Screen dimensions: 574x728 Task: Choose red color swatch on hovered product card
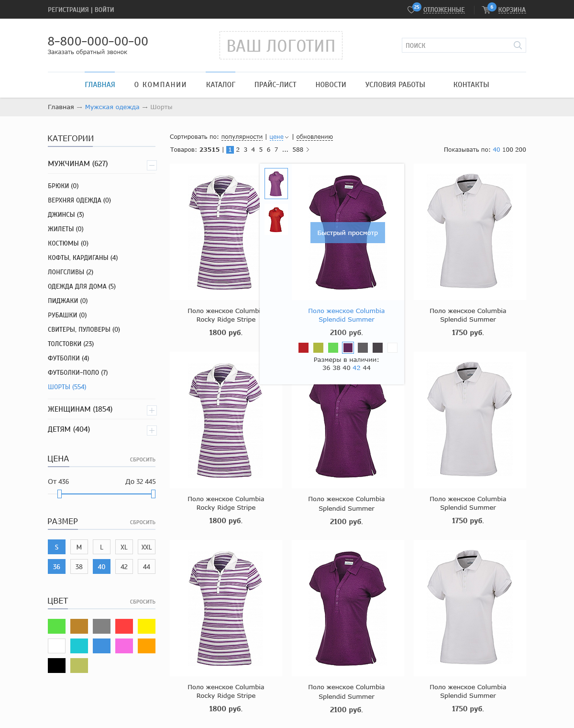pos(303,347)
